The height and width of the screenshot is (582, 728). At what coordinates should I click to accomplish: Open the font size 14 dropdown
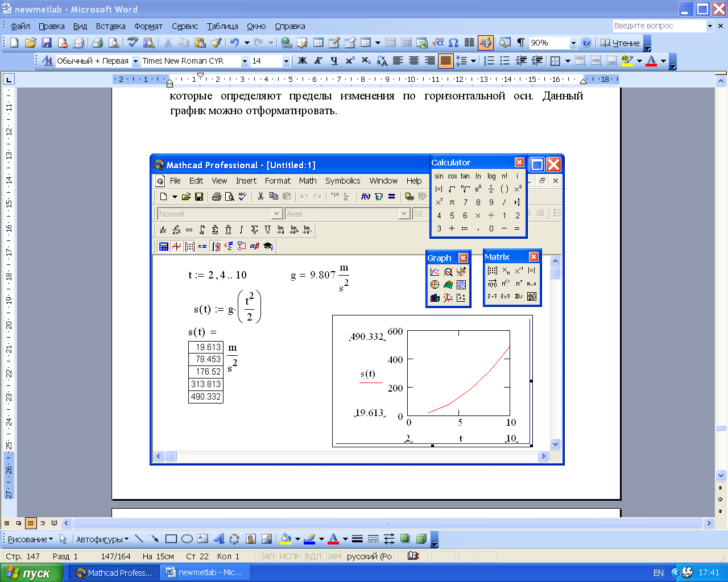point(286,61)
